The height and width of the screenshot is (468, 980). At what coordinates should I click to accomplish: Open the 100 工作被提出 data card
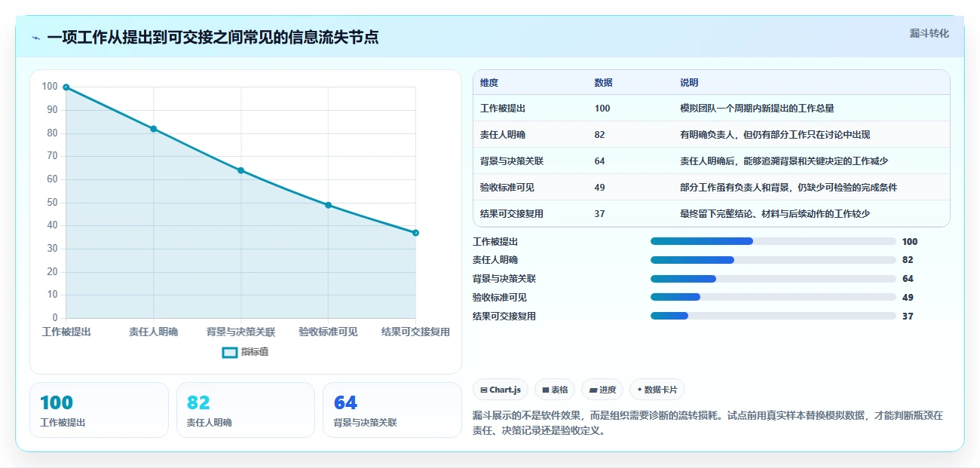click(99, 410)
